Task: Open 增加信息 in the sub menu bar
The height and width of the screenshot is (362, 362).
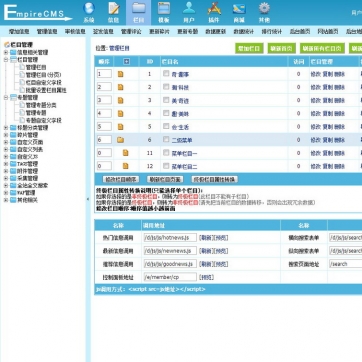Action: (x=19, y=32)
